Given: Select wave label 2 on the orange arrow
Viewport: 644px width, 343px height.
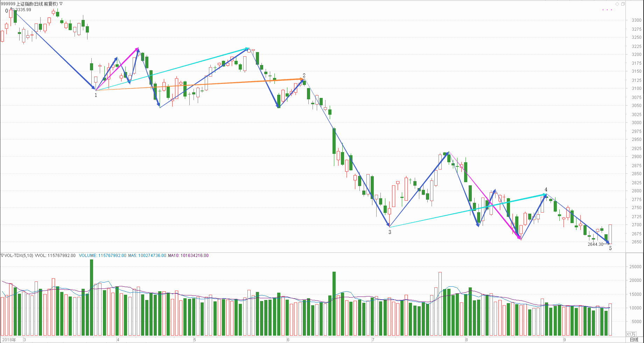Looking at the screenshot, I should [304, 76].
